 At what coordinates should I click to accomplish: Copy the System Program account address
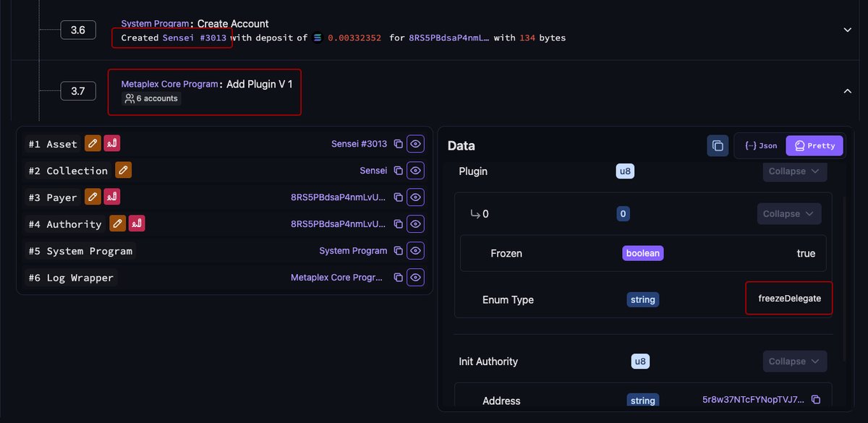pyautogui.click(x=398, y=251)
